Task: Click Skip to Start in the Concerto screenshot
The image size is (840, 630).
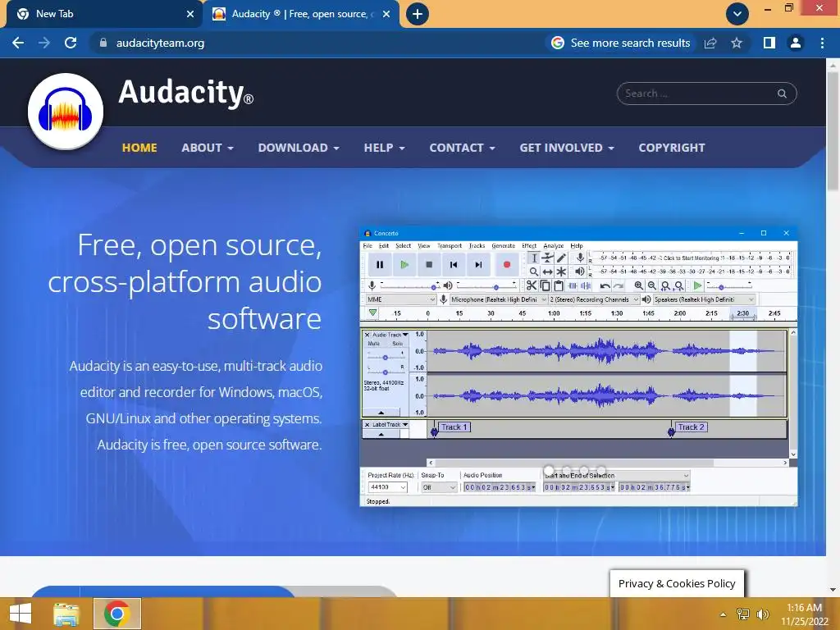Action: click(454, 265)
